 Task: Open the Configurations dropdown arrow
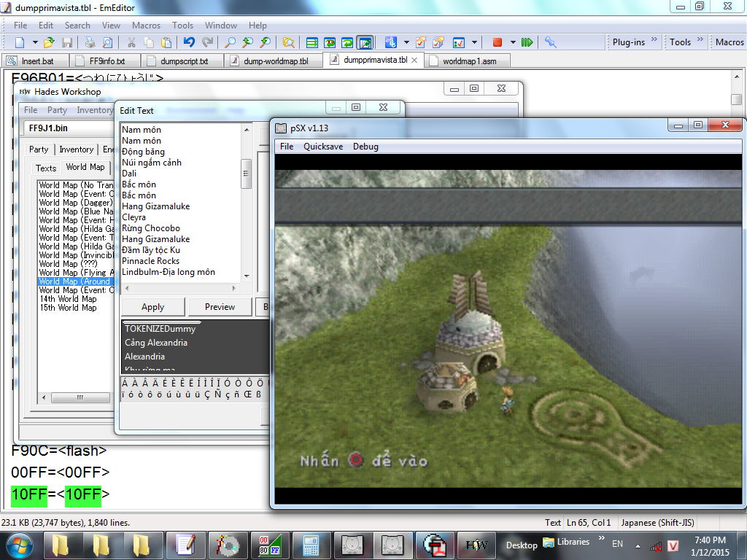[406, 42]
